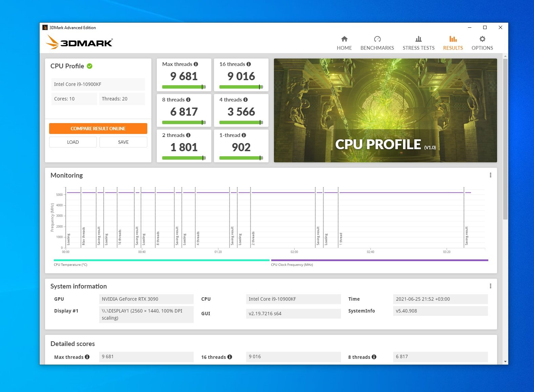
Task: Click the STRESS TESTS menu label
Action: [419, 48]
